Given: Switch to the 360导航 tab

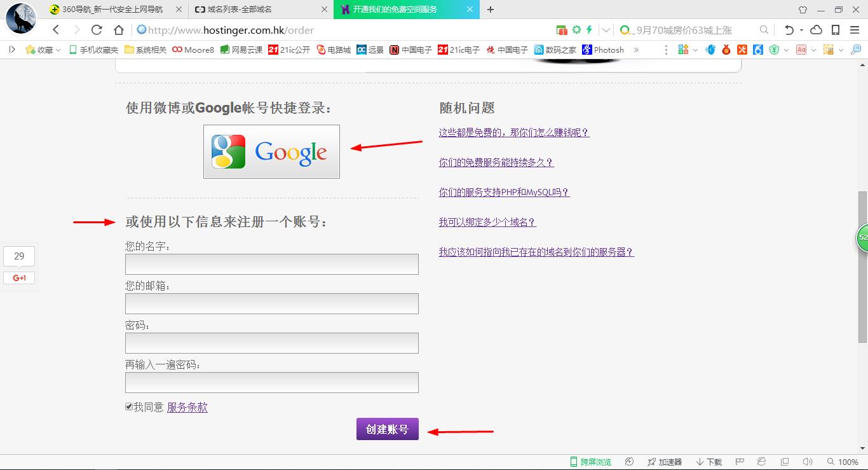Looking at the screenshot, I should 106,10.
